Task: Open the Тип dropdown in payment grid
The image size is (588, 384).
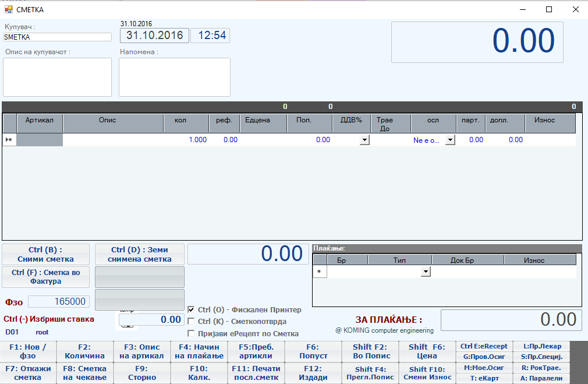Action: [426, 272]
